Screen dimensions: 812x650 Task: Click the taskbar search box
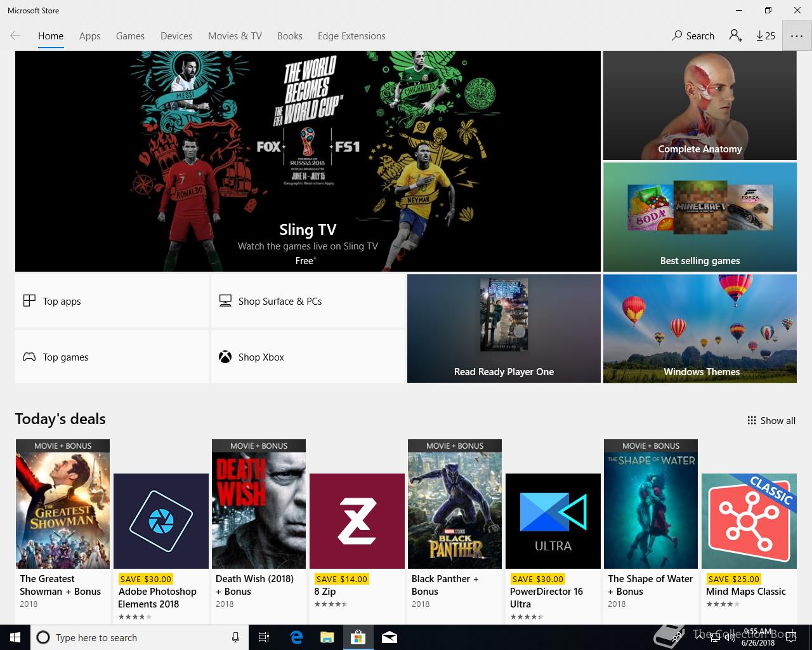[138, 637]
